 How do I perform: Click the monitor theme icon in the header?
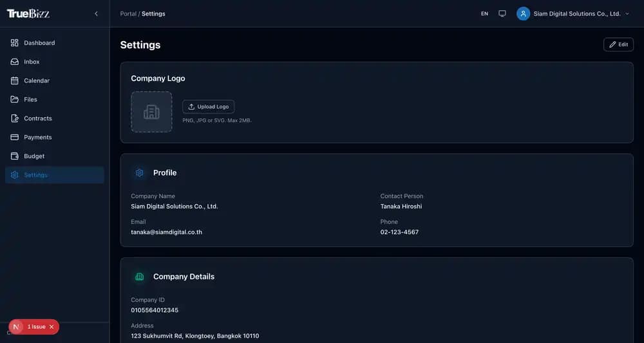coord(502,14)
